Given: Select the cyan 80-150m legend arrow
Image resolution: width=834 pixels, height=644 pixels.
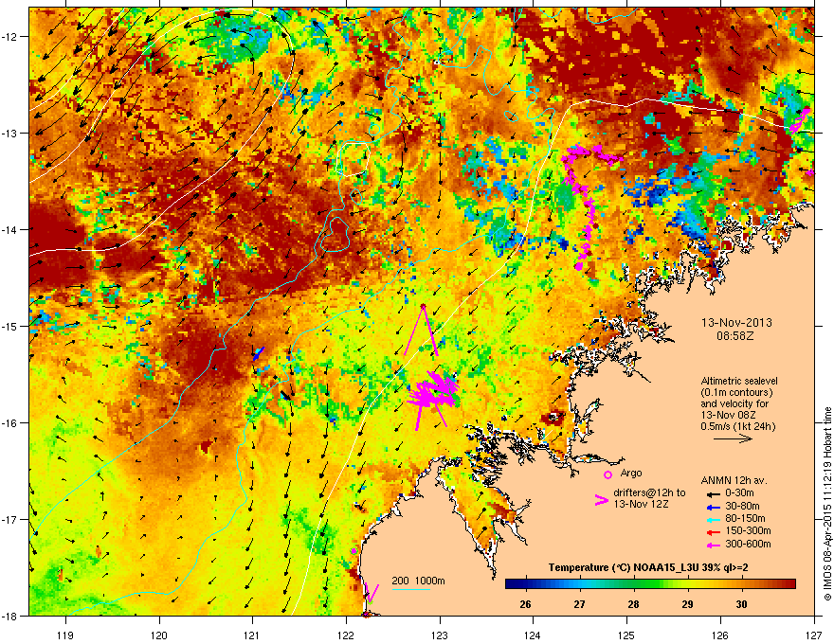Looking at the screenshot, I should pyautogui.click(x=715, y=519).
